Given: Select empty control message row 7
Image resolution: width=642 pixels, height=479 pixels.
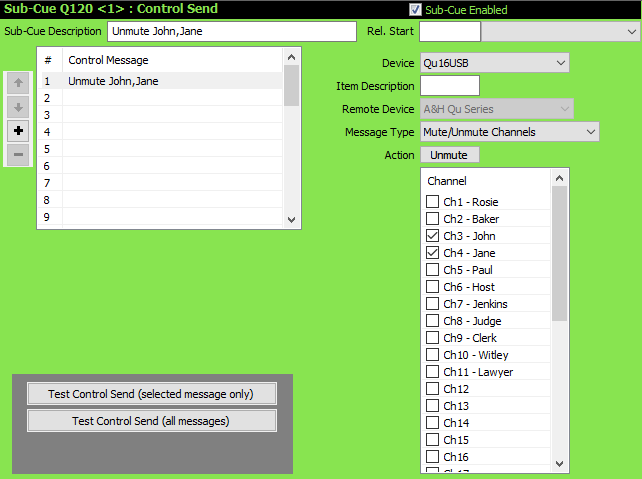Looking at the screenshot, I should coord(162,183).
